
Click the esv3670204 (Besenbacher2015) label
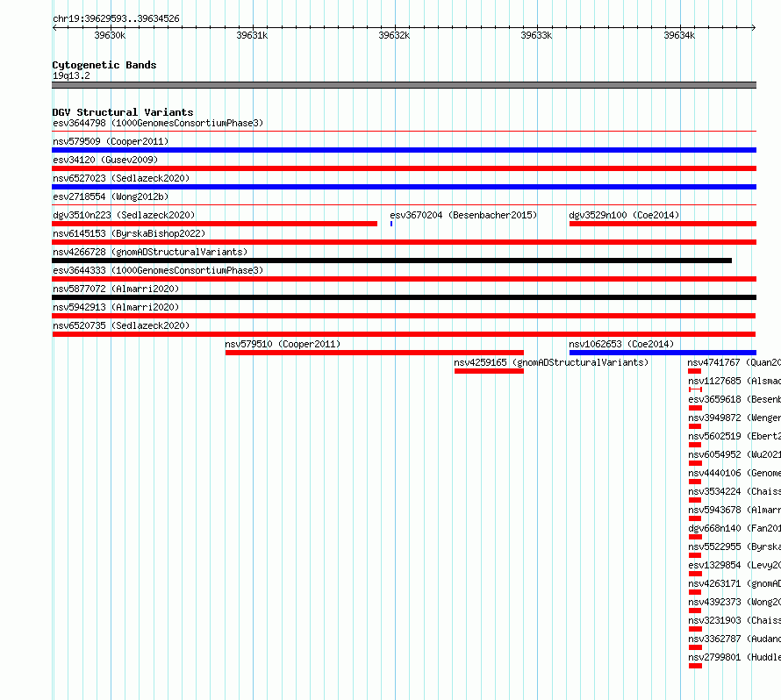pyautogui.click(x=463, y=215)
